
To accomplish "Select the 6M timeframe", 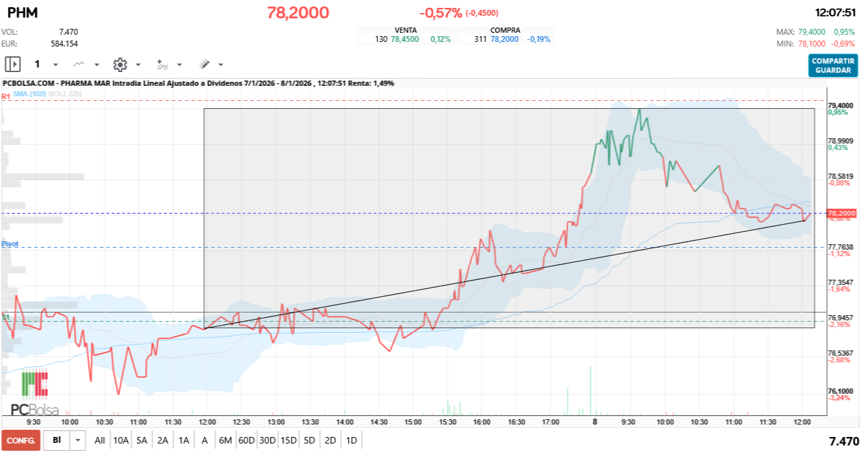I will [226, 440].
